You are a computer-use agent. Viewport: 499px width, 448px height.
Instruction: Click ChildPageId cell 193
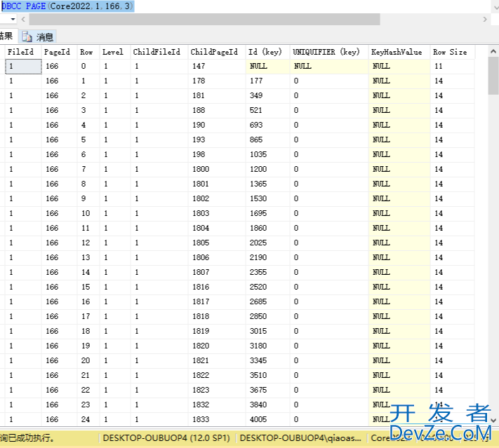tap(217, 140)
